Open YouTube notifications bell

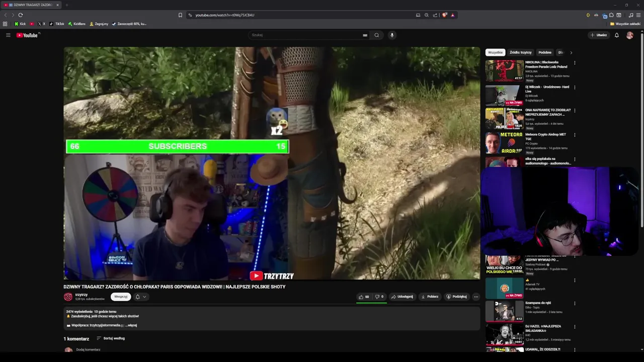pos(617,35)
